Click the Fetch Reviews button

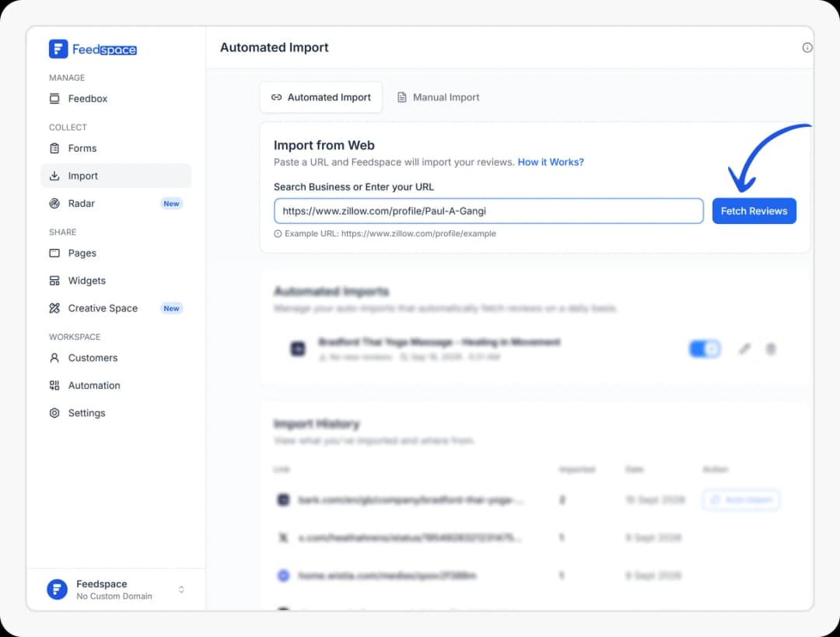(754, 211)
